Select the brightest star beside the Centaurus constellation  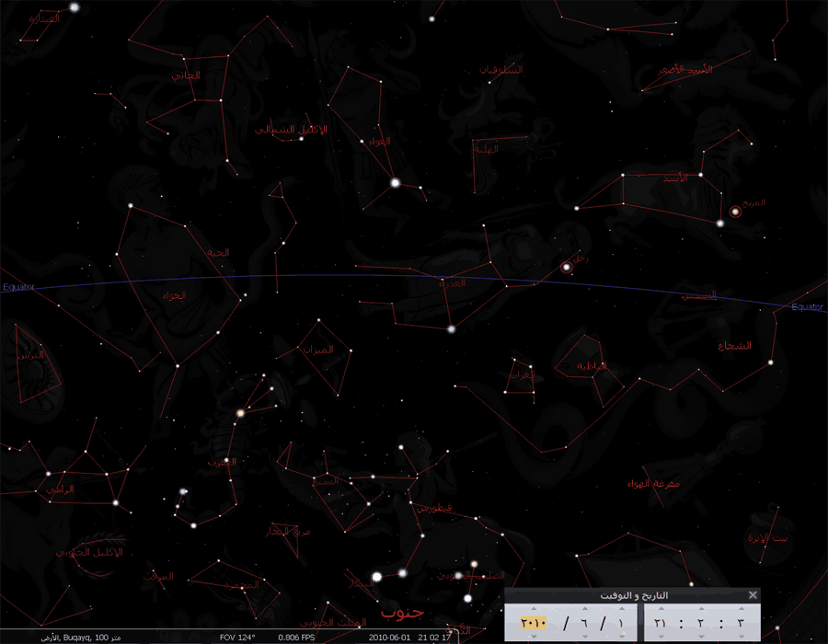377,577
